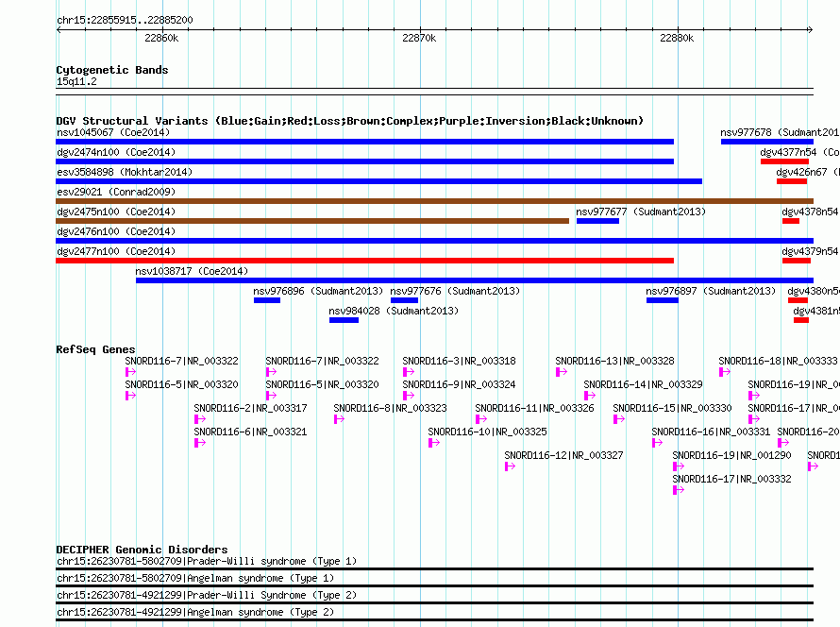
Task: Click the chr15:22855915..22885200 range text
Action: pyautogui.click(x=125, y=20)
